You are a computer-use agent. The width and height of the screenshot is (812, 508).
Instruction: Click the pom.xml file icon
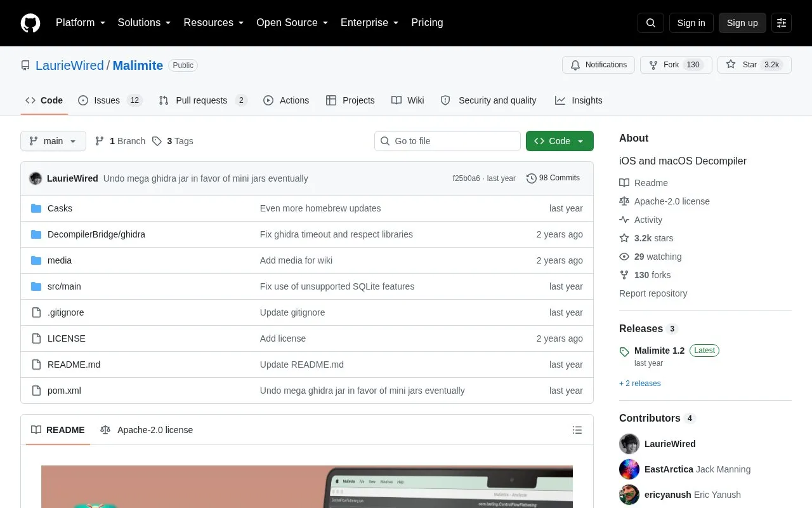point(36,391)
